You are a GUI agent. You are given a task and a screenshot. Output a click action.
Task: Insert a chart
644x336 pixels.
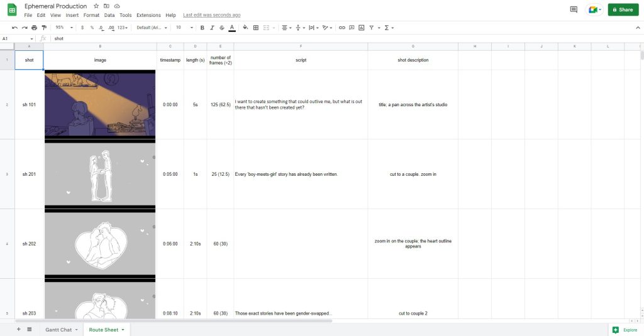362,28
